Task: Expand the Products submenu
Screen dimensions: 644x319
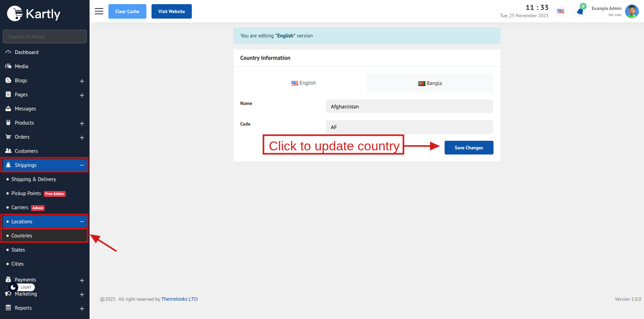Action: pyautogui.click(x=82, y=124)
